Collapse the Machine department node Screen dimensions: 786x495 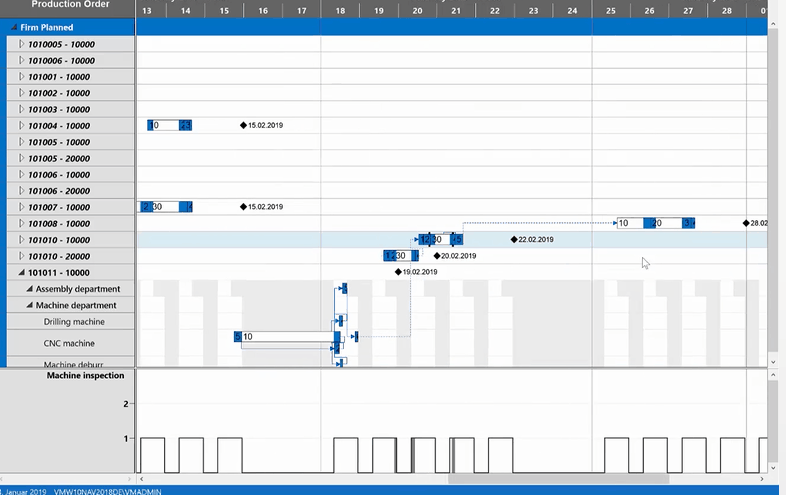[x=29, y=305]
